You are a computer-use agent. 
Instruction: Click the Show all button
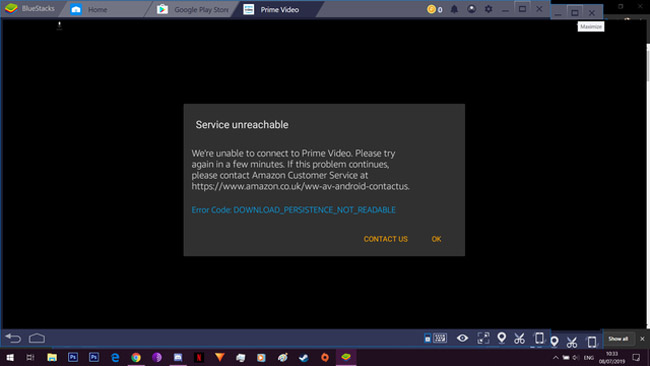click(618, 339)
